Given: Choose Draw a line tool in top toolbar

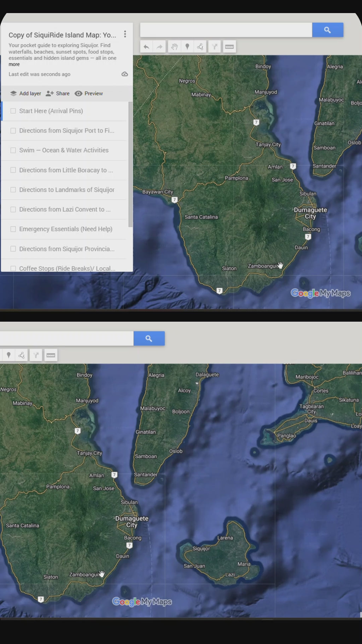Looking at the screenshot, I should (x=200, y=47).
